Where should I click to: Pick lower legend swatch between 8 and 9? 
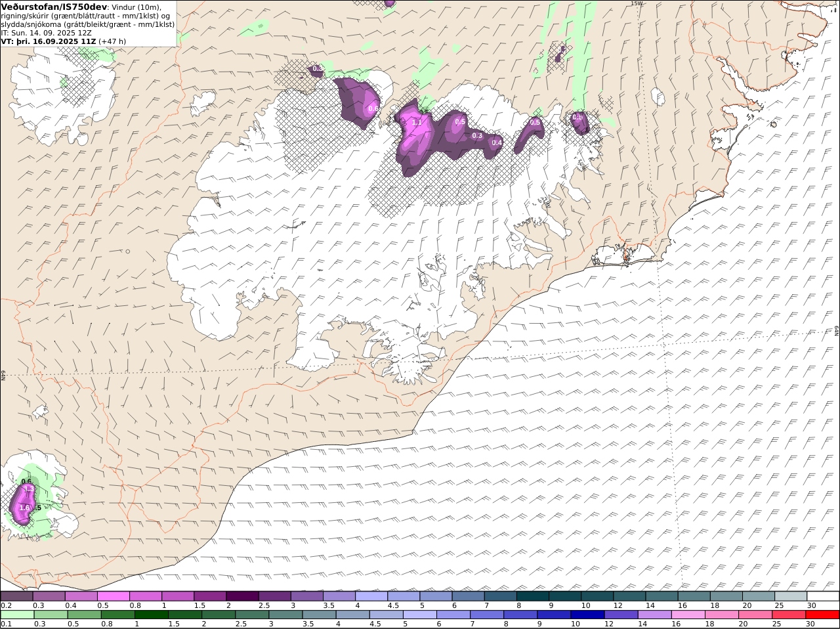[522, 615]
